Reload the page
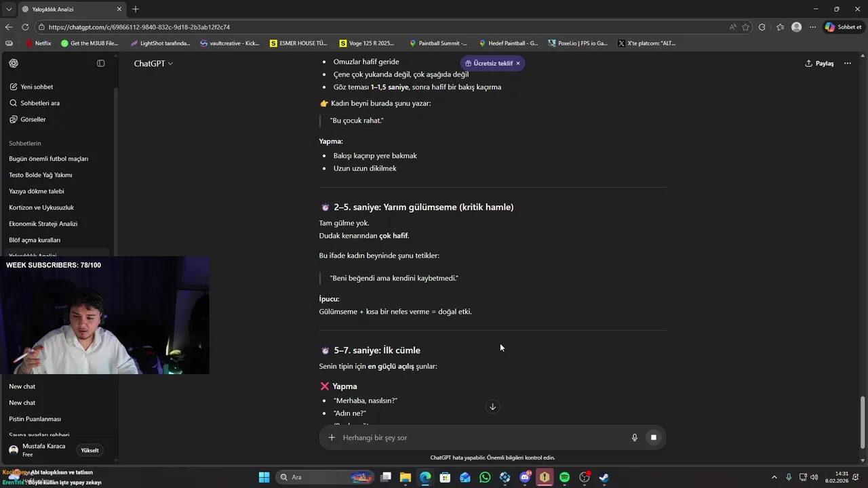This screenshot has width=868, height=488. click(25, 27)
